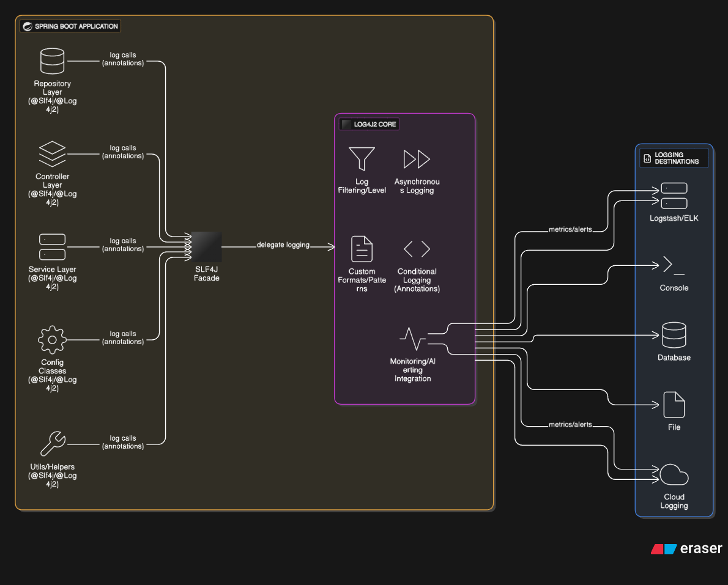Select the Log4j2 Core group title
Viewport: 728px width, 585px height.
(x=370, y=124)
